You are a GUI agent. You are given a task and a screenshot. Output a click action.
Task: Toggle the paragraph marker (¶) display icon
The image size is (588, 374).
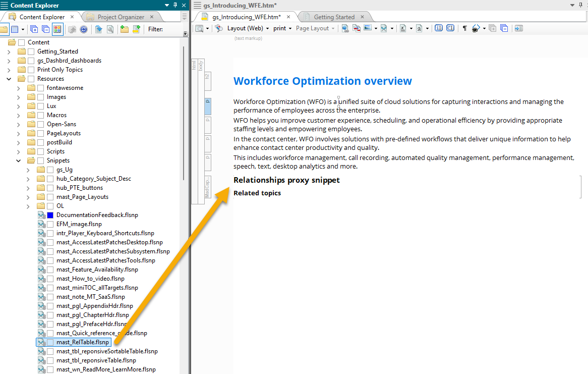click(464, 28)
